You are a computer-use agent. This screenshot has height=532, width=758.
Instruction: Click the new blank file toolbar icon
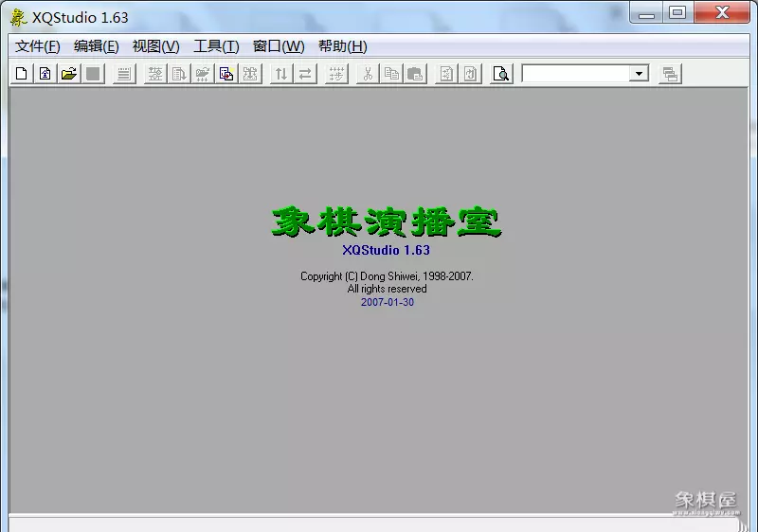pos(22,74)
